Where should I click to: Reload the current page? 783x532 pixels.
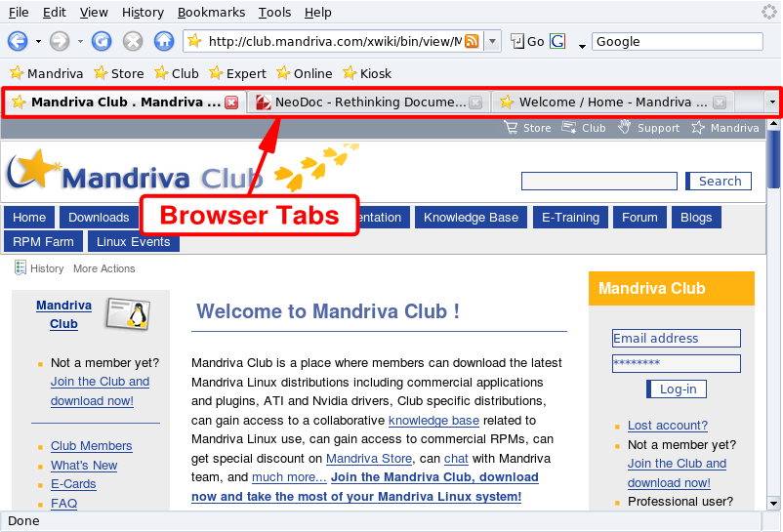pyautogui.click(x=102, y=41)
